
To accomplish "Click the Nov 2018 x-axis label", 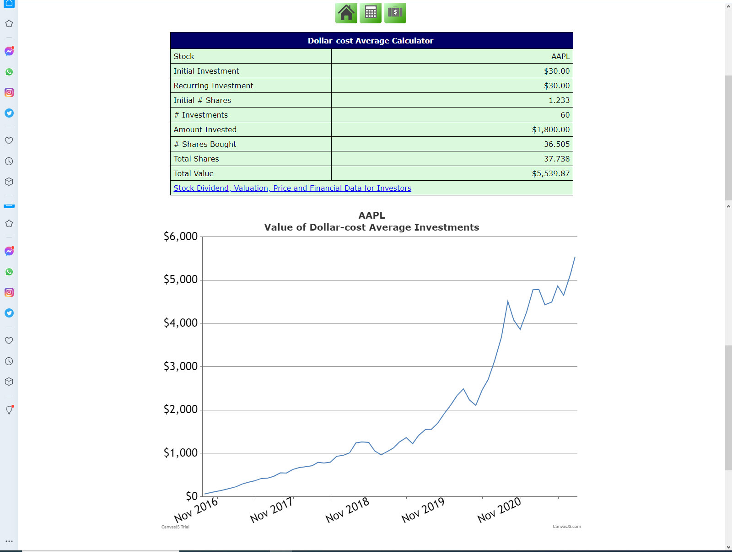I will (x=348, y=510).
